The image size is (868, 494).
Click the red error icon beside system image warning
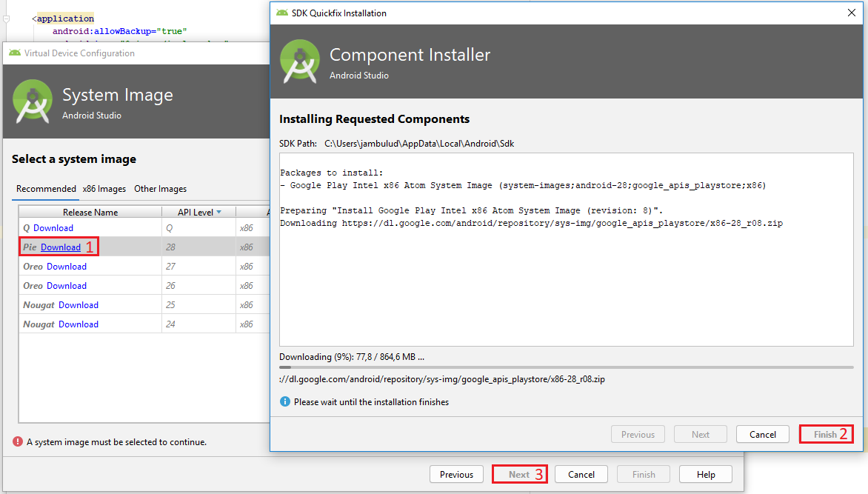[17, 441]
